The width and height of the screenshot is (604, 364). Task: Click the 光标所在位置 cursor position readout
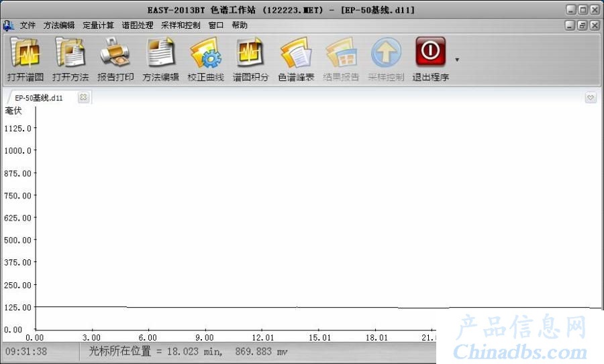[x=189, y=351]
